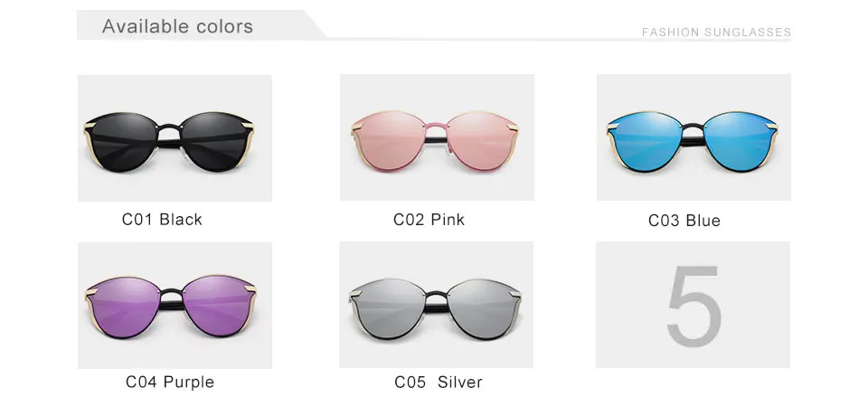Click the FASHION SUNGLASSES text
This screenshot has height=406, width=868.
point(716,33)
